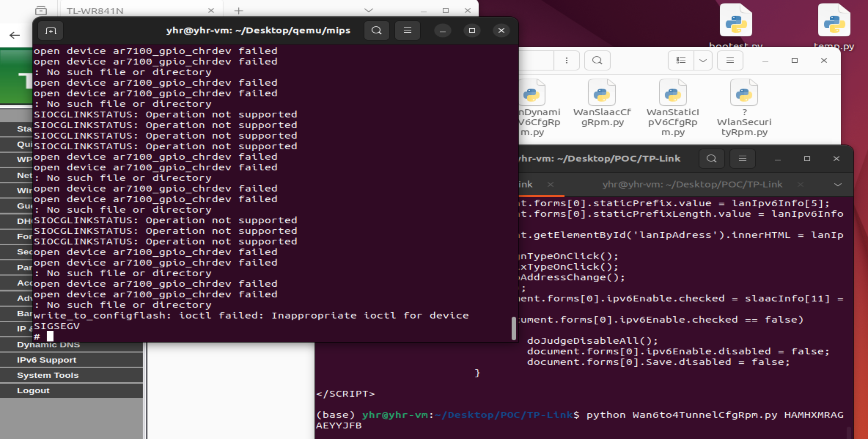
Task: Expand browser tab list chevron
Action: (x=369, y=11)
